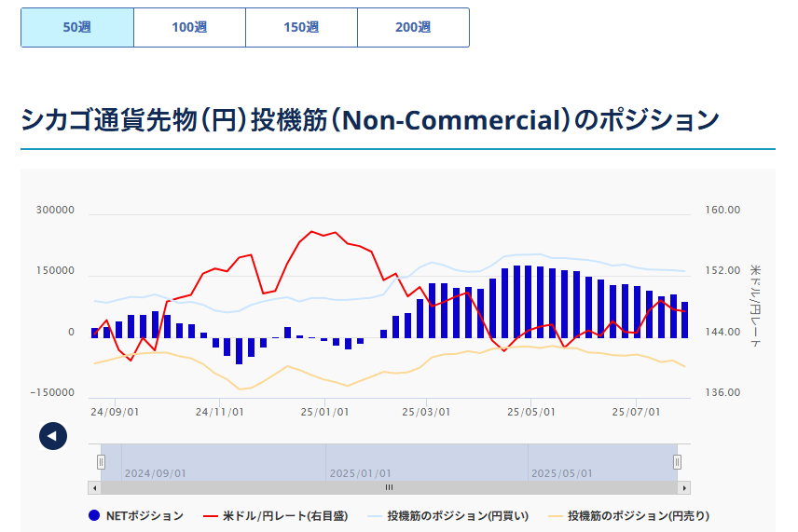This screenshot has width=798, height=532.
Task: Click the 152.00 right axis value
Action: 722,270
